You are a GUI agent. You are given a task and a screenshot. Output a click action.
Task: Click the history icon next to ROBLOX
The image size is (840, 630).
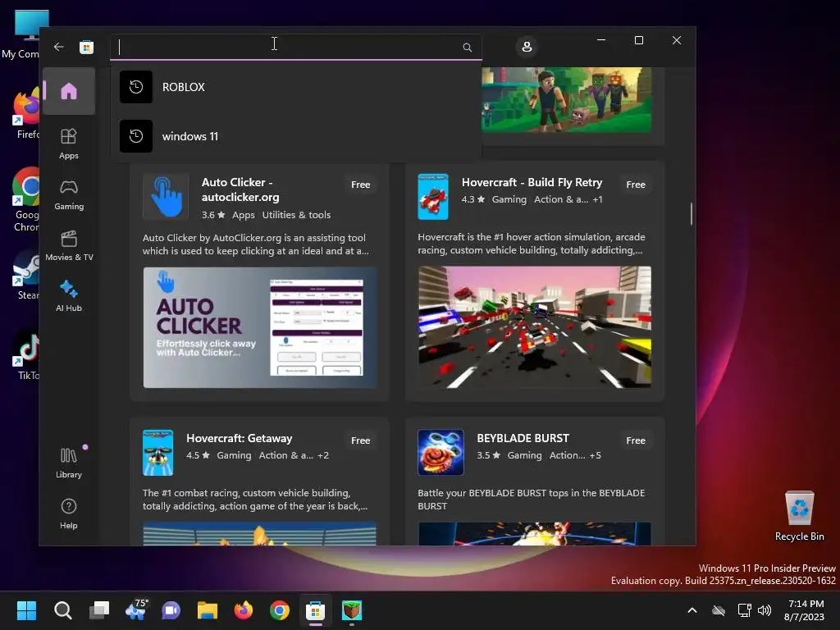click(136, 87)
